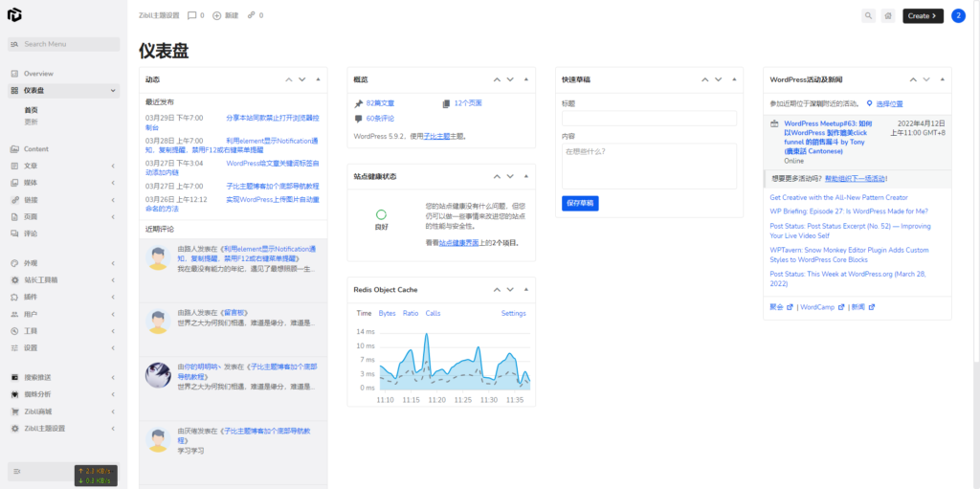Select the Calls tab in Redis Object Cache

click(433, 313)
